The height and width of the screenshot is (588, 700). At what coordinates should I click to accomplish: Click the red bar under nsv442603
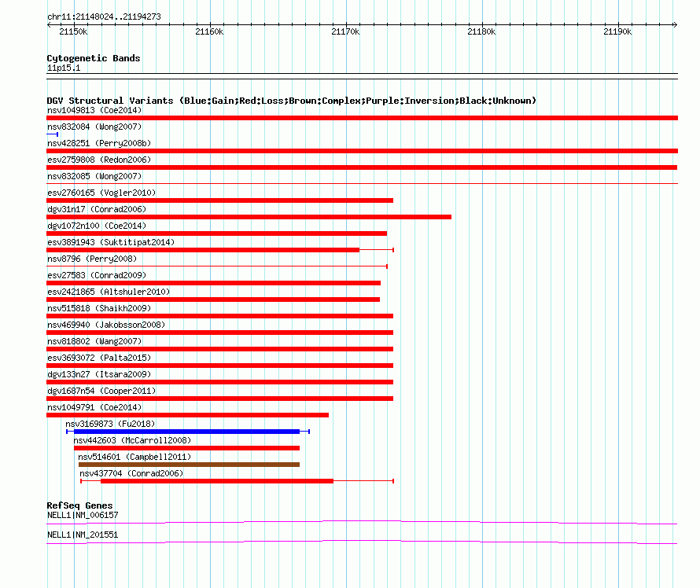186,448
